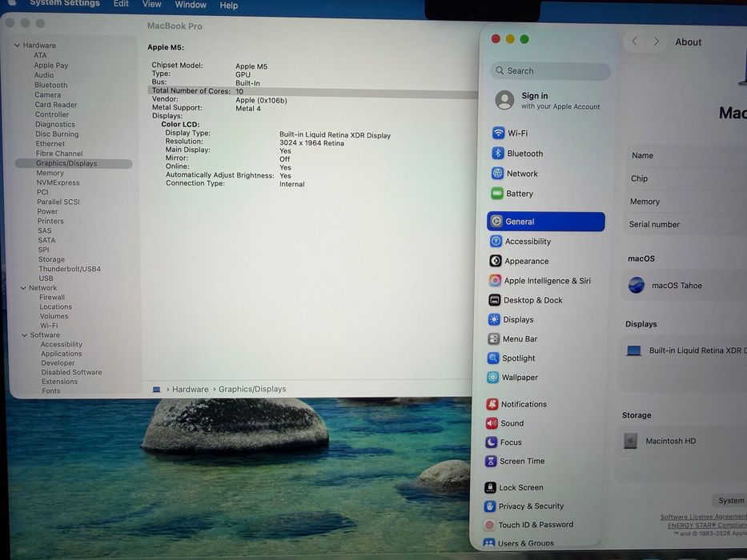The width and height of the screenshot is (747, 560).
Task: Select Power in the Hardware list
Action: point(48,211)
